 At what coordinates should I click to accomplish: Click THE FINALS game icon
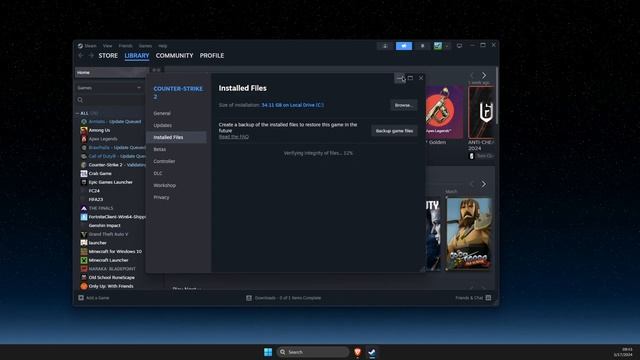tap(84, 208)
